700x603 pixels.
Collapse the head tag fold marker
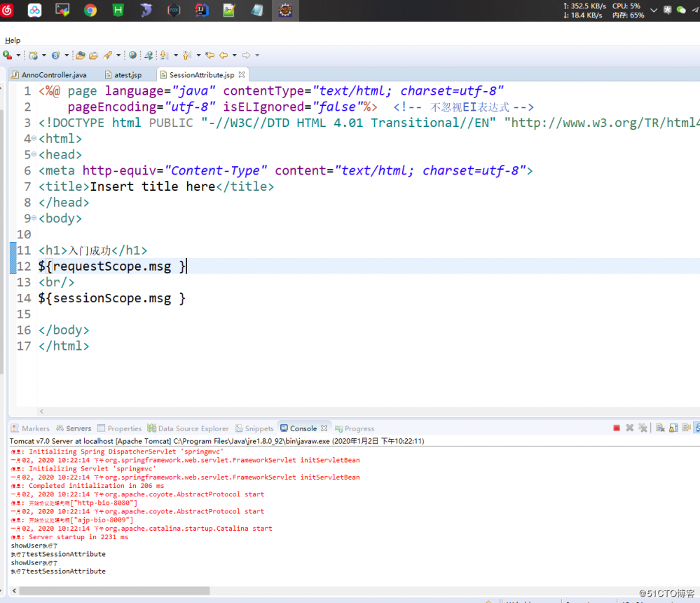click(x=34, y=154)
